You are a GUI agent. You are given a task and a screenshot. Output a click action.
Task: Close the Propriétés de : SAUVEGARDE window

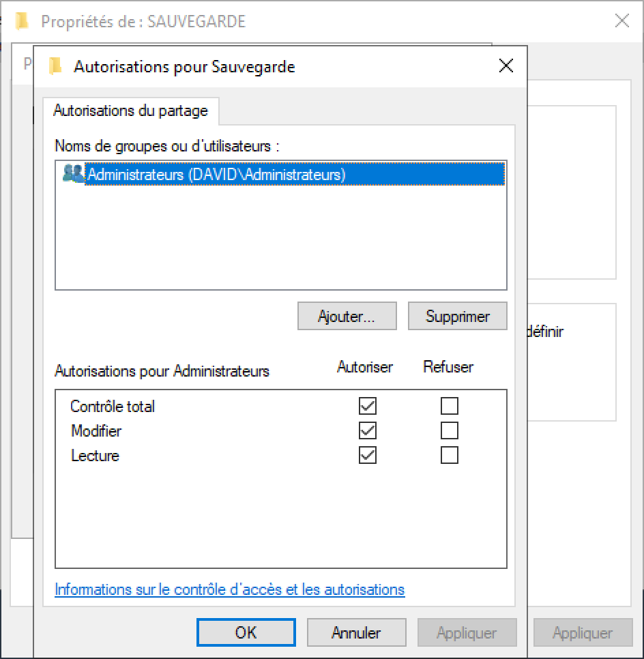tap(621, 20)
